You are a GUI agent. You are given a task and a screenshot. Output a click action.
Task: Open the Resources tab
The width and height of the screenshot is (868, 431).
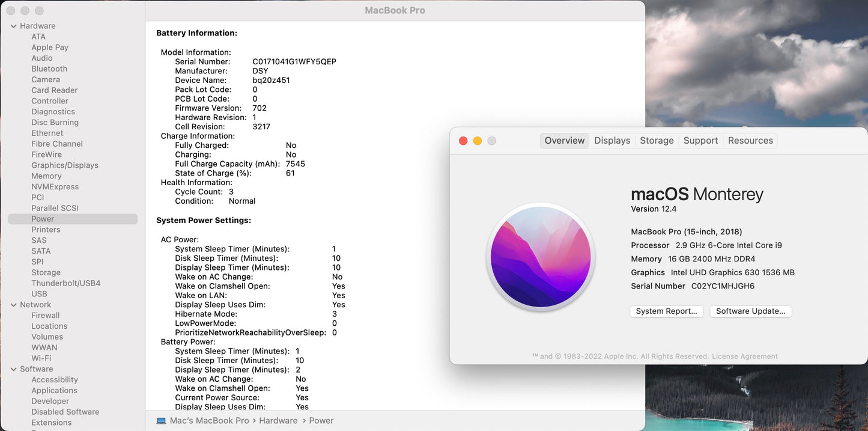point(750,141)
